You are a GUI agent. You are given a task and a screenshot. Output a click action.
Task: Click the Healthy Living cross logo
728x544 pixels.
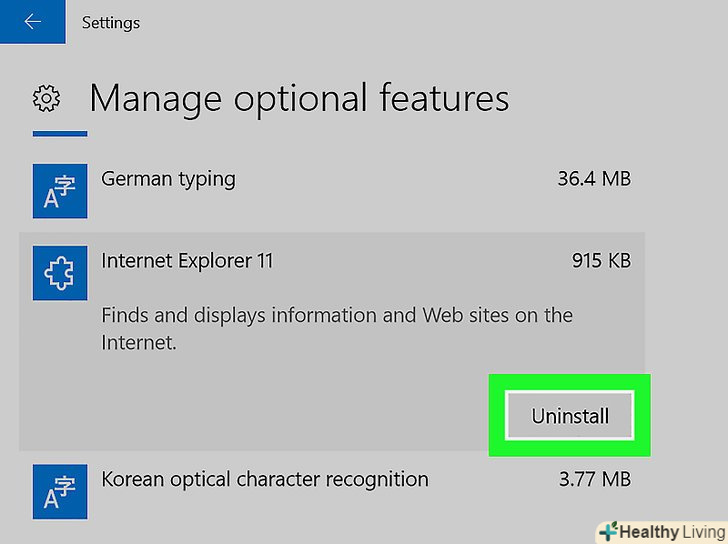[608, 530]
